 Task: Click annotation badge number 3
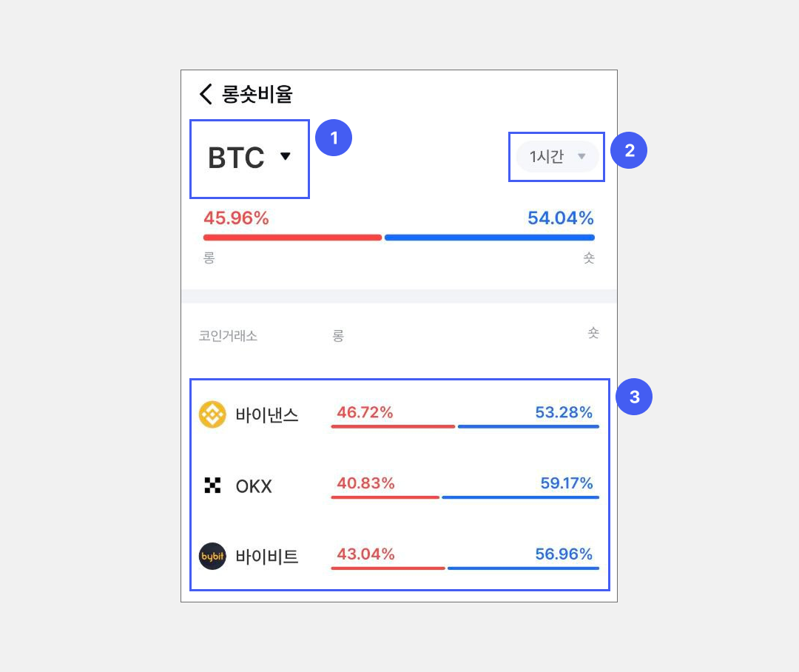633,397
